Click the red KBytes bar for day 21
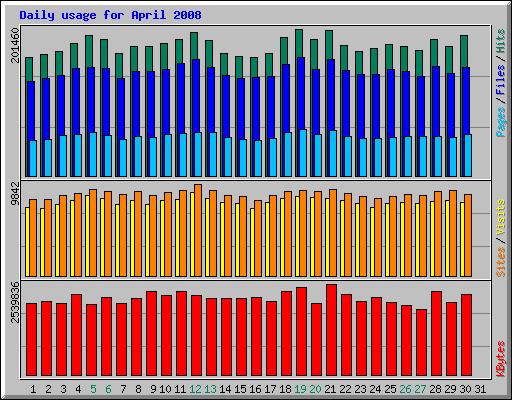512x400 pixels. pos(331,330)
